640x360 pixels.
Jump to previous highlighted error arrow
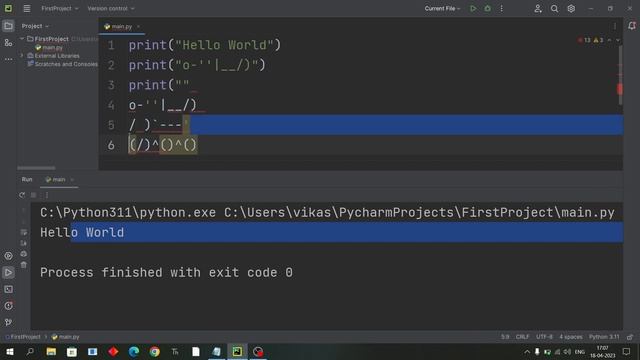[609, 40]
